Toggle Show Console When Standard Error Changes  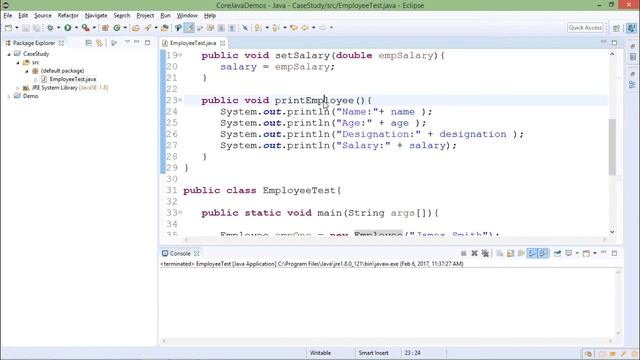click(543, 253)
